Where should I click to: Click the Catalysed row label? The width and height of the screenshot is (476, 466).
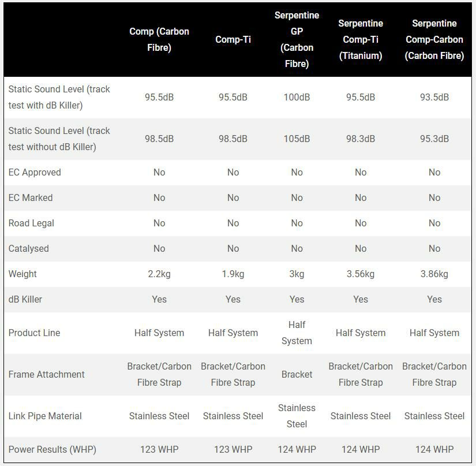(29, 248)
